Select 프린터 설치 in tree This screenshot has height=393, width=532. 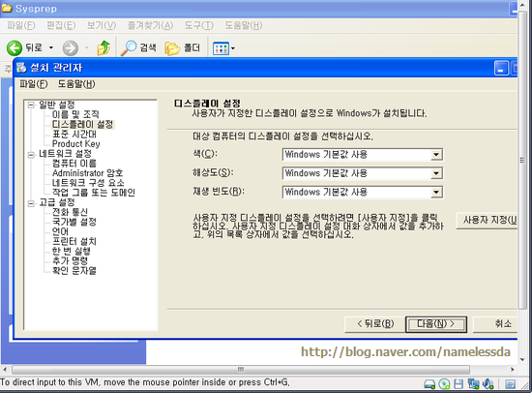[x=74, y=241]
